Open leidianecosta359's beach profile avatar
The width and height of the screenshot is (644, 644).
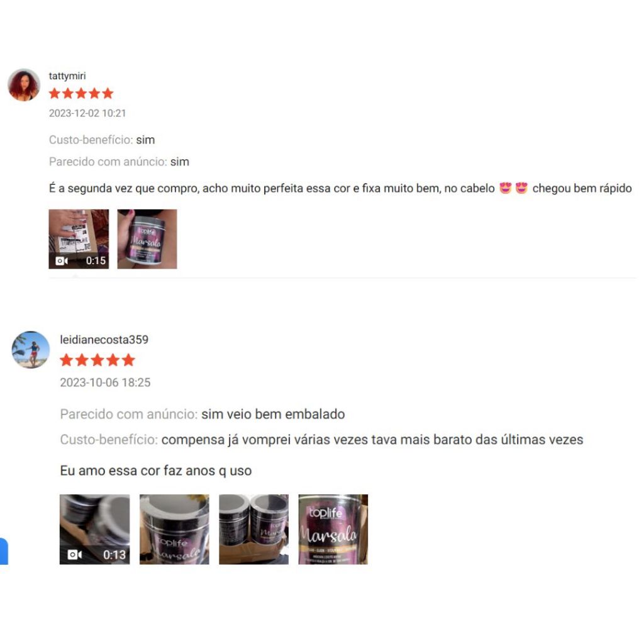click(30, 350)
